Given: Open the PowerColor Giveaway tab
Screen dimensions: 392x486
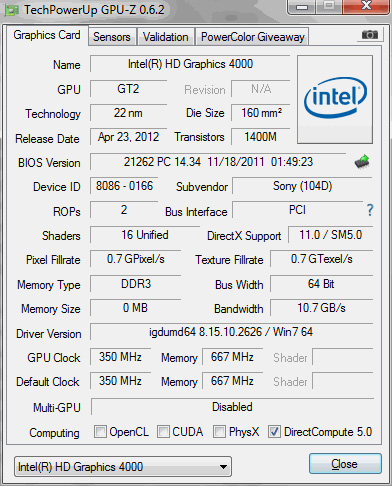Looking at the screenshot, I should tap(253, 37).
